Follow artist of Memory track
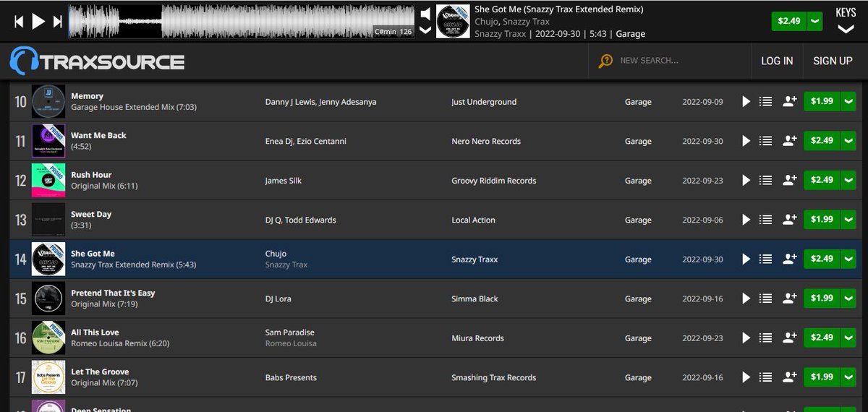Screen dimensions: 868x412 point(790,102)
